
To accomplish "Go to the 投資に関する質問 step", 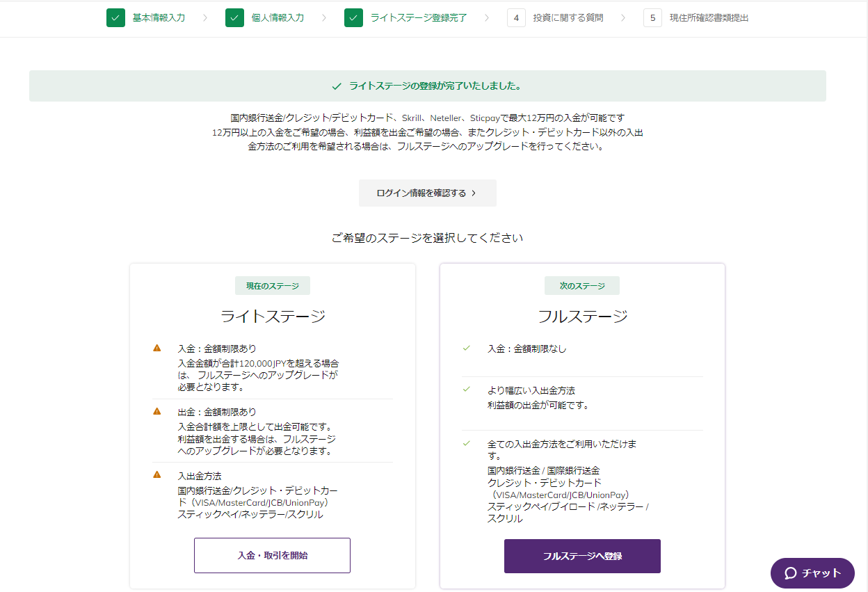I will pyautogui.click(x=568, y=18).
